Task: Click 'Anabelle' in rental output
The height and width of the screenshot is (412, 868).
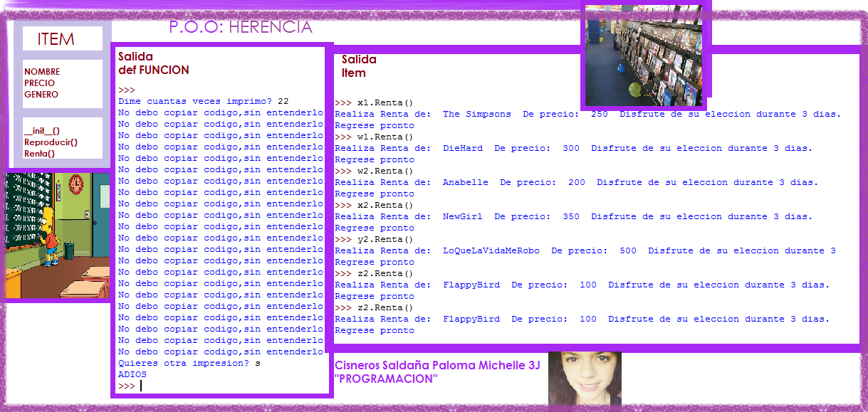Action: [x=466, y=182]
